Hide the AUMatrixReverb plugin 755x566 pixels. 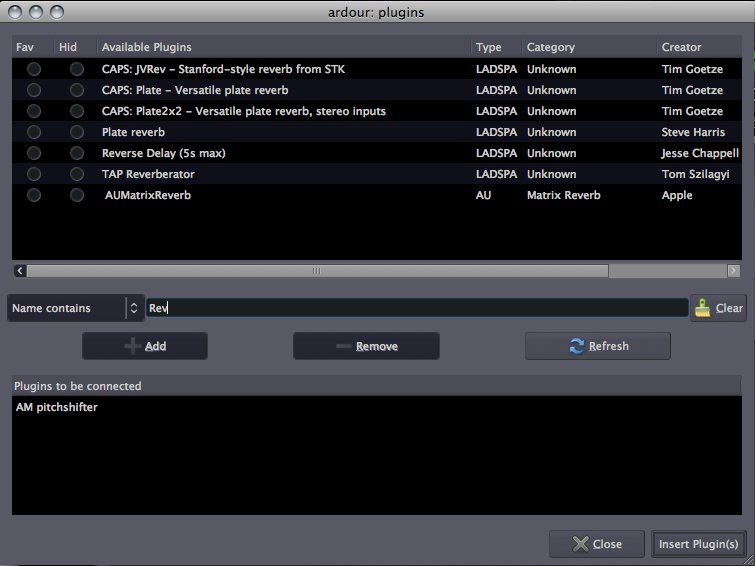point(77,195)
